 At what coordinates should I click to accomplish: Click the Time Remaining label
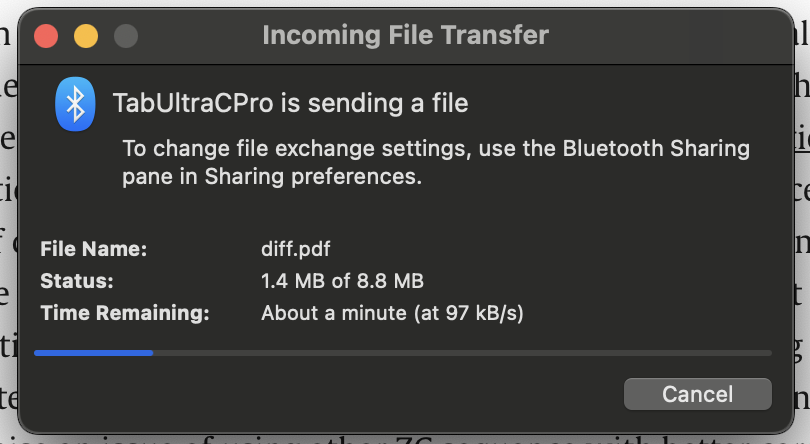pyautogui.click(x=124, y=313)
